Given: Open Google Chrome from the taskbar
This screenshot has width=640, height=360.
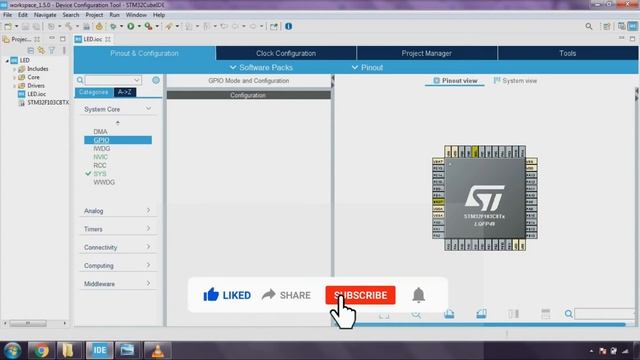Looking at the screenshot, I should (41, 350).
